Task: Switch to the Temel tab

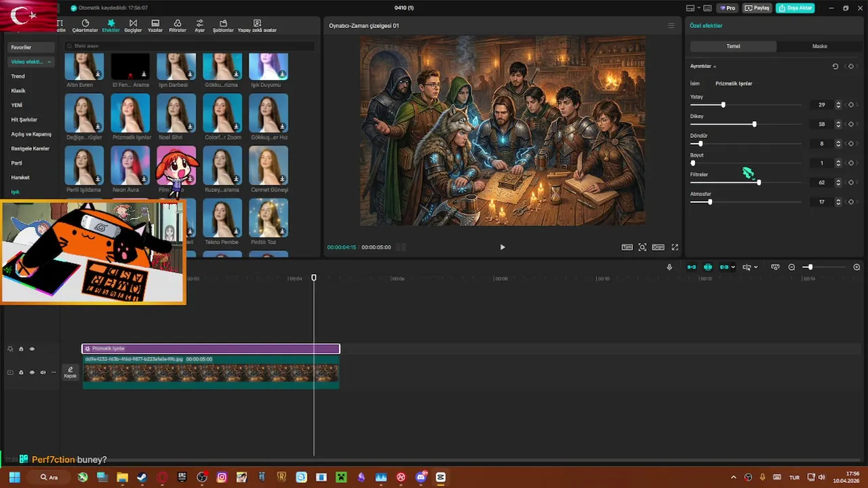Action: [x=733, y=46]
